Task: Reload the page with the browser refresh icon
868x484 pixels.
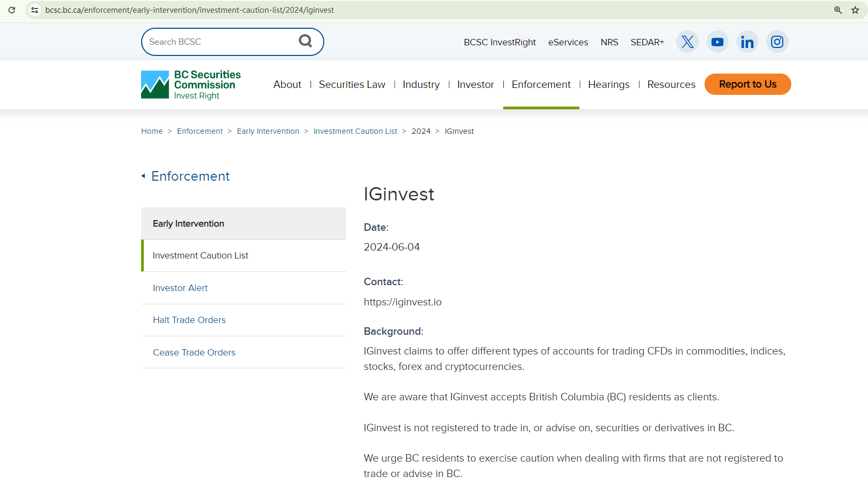Action: click(12, 10)
